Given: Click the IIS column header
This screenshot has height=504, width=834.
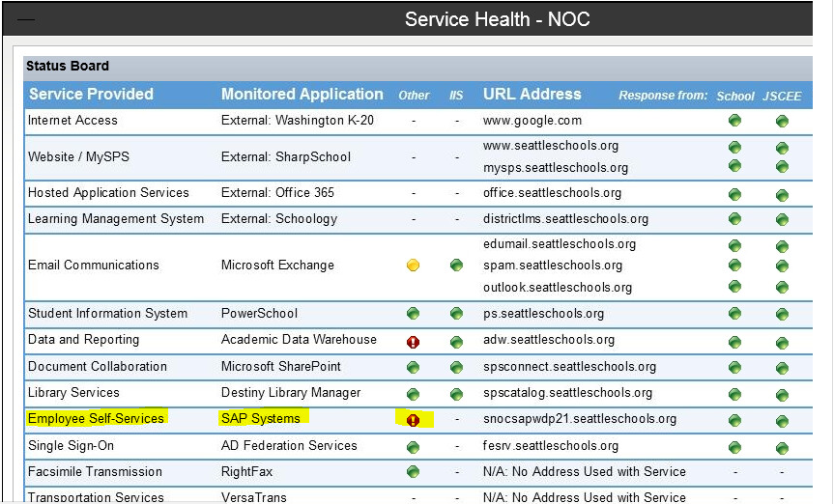Looking at the screenshot, I should pyautogui.click(x=456, y=96).
